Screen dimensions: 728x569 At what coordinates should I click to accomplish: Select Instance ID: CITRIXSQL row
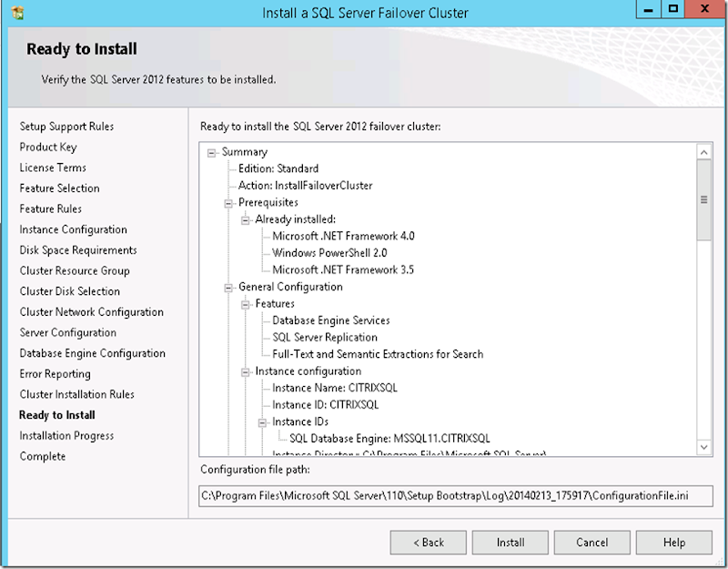pos(325,405)
